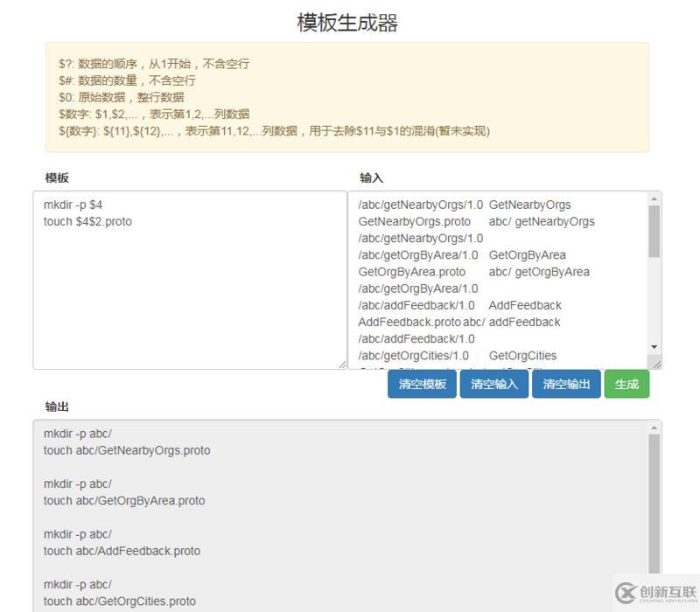Click the 清空输入 (Clear Input) button

(x=492, y=384)
